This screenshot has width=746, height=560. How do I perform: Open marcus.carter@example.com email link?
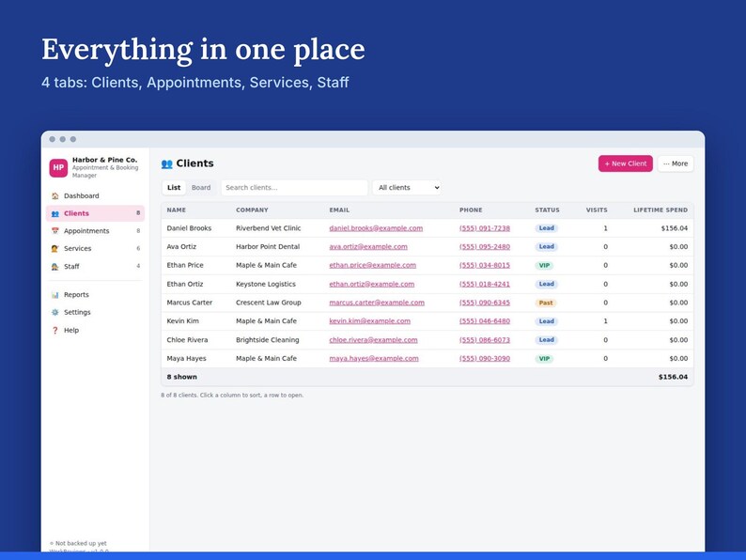[377, 303]
